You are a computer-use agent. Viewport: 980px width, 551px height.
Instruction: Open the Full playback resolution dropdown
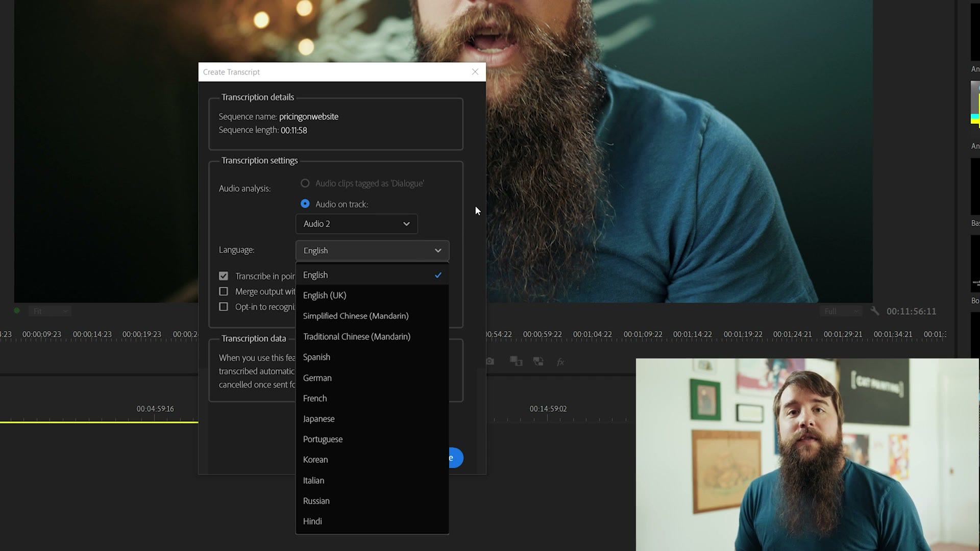842,311
